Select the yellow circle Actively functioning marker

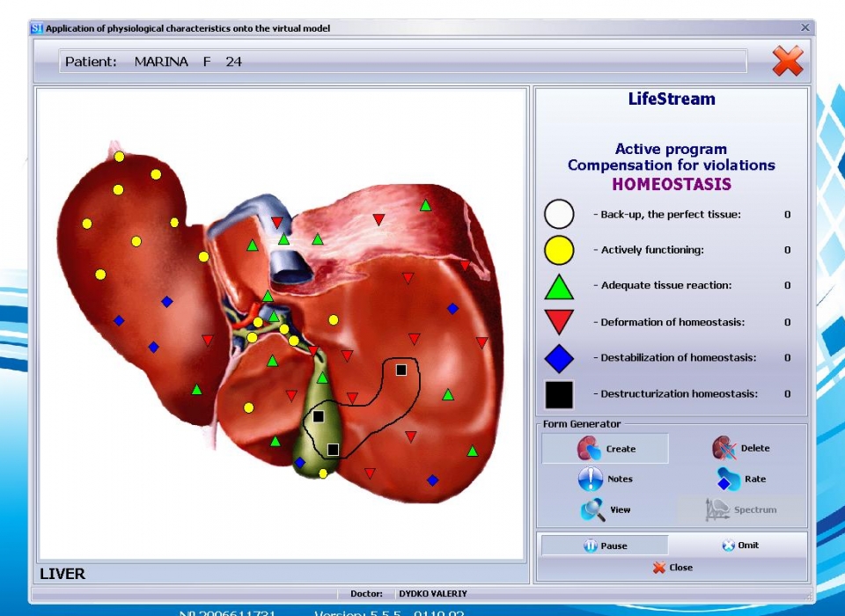coord(559,251)
